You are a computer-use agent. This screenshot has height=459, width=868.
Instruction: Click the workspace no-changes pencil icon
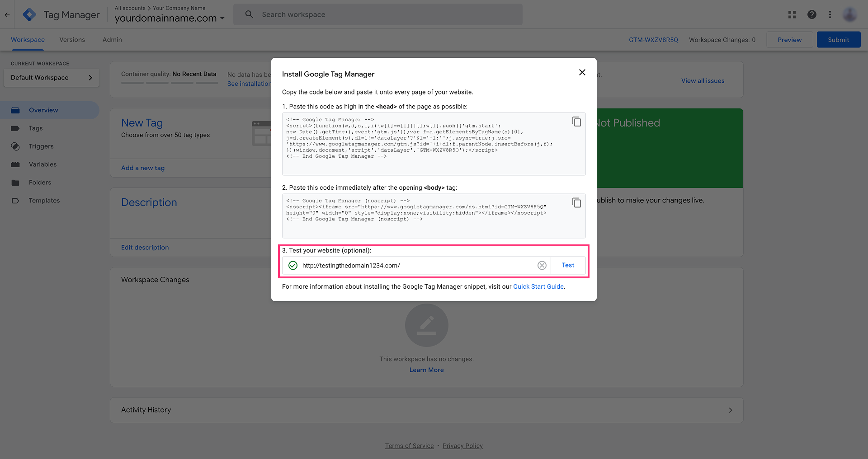pos(427,325)
